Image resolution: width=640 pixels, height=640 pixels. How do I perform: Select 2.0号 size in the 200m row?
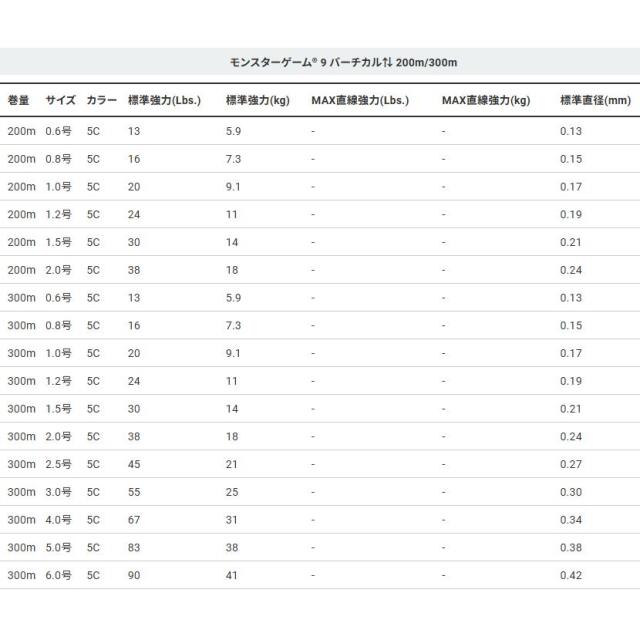point(58,270)
